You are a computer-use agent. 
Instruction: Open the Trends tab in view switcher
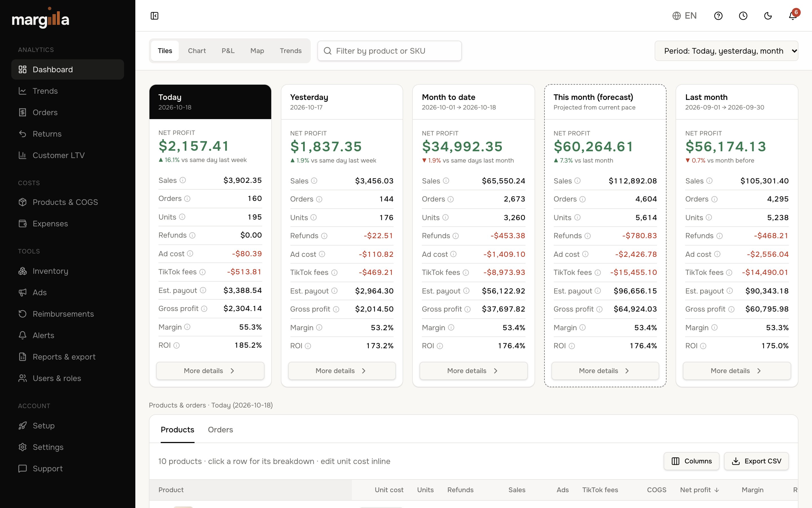[x=291, y=51]
